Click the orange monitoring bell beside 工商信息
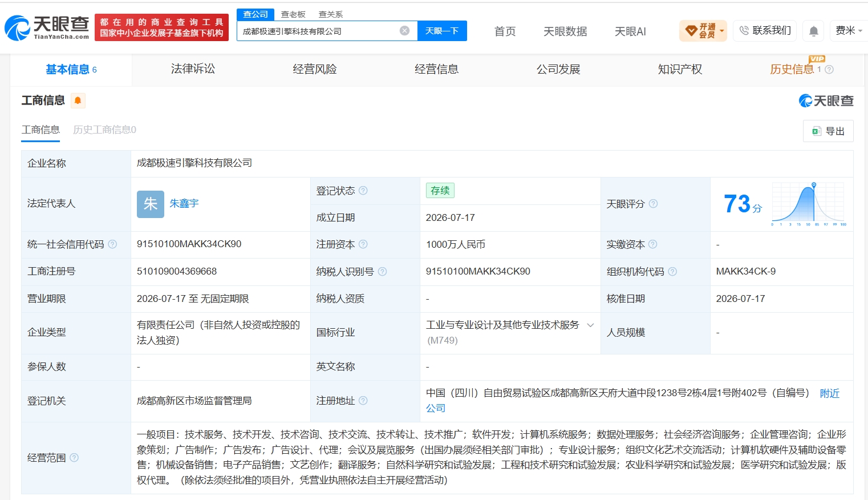 tap(78, 100)
